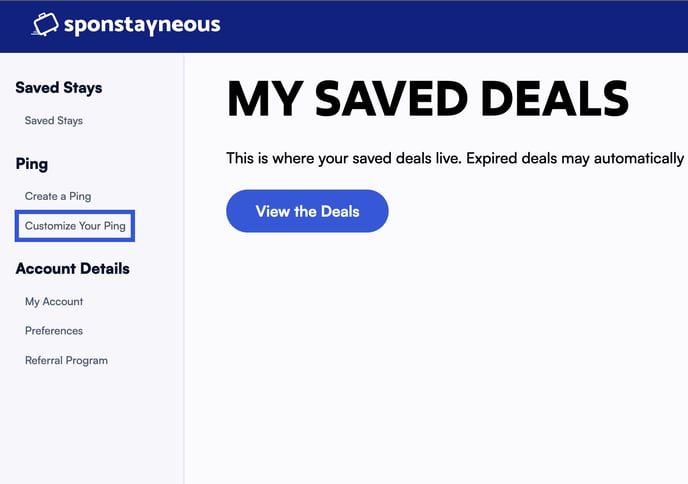Select the Saved Stays section heading

pyautogui.click(x=59, y=88)
